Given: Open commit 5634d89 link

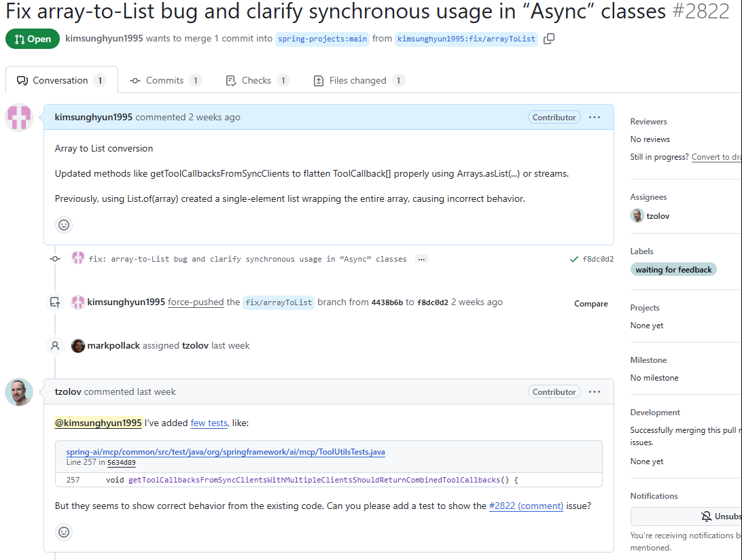Looking at the screenshot, I should coord(121,463).
